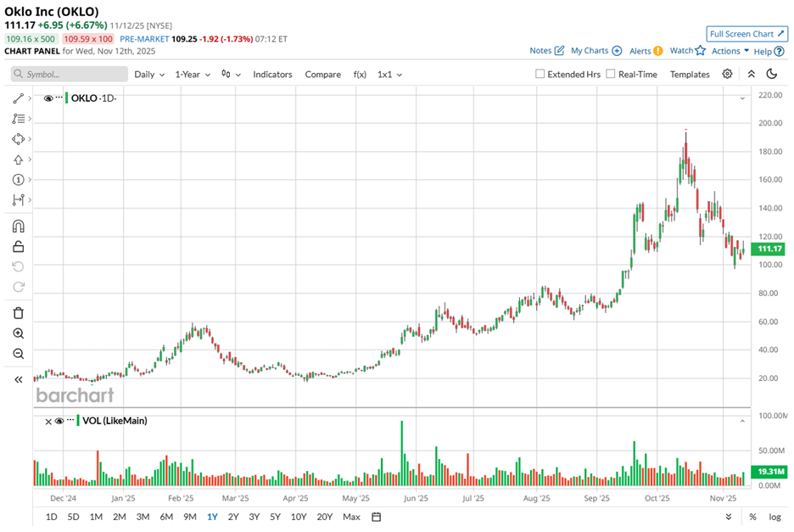Select the shapes drawing tool

(x=18, y=139)
